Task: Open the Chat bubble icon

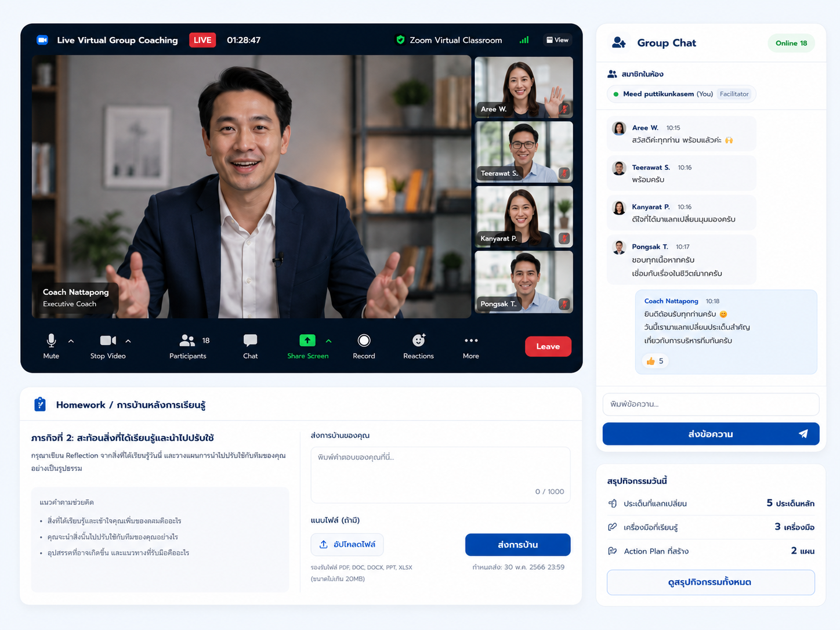Action: pos(250,341)
